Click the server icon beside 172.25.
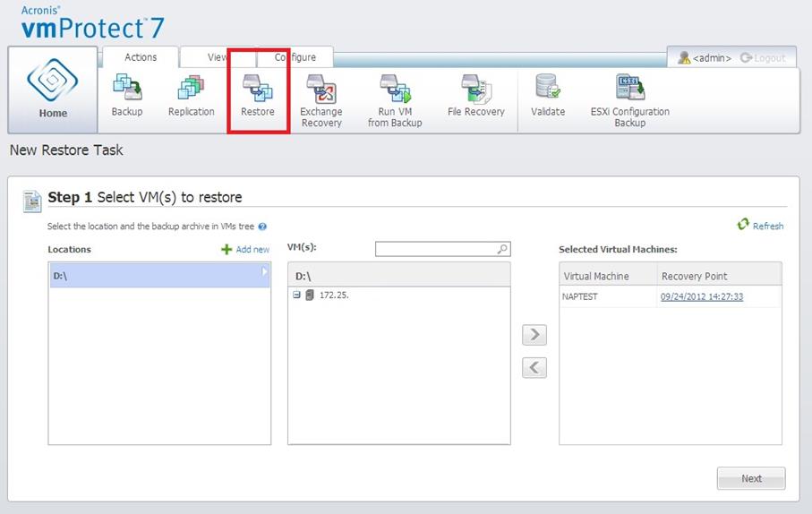Screen dimensions: 812x514 click(x=310, y=295)
